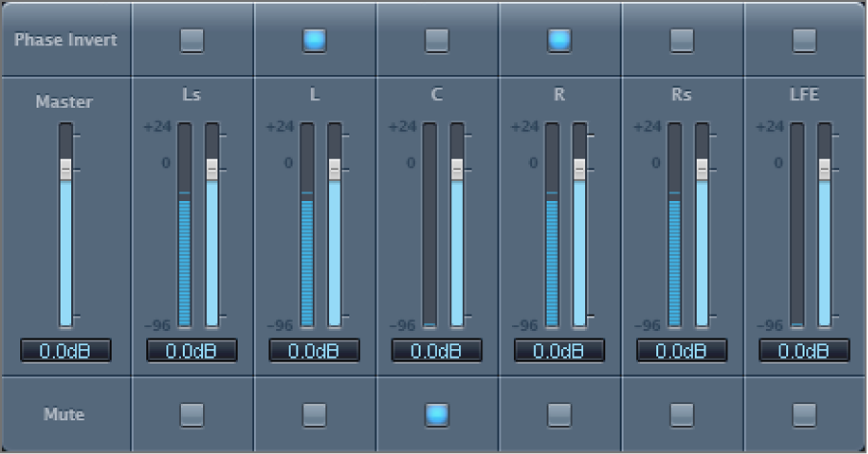The image size is (868, 454).
Task: Click the R channel fader handle
Action: coord(579,169)
